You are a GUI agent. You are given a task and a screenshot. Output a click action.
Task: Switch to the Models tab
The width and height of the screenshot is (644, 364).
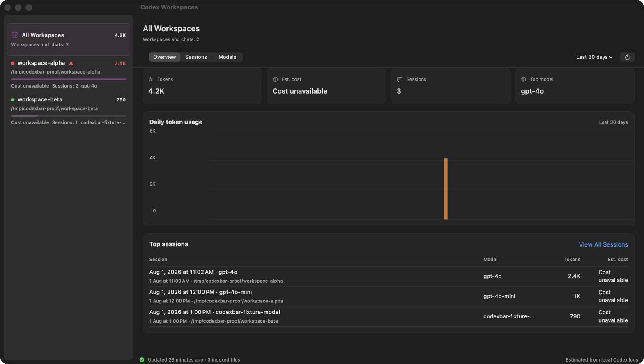(227, 57)
